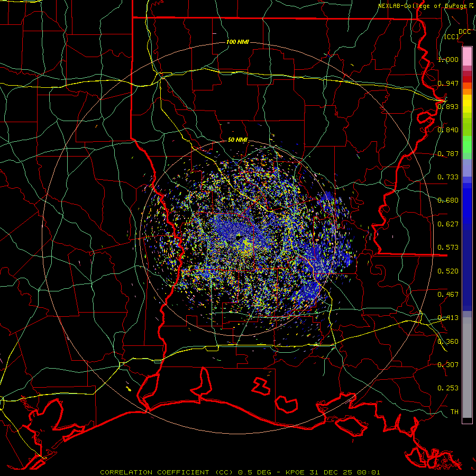
Task: Click the 0.947 legend value
Action: [448, 83]
